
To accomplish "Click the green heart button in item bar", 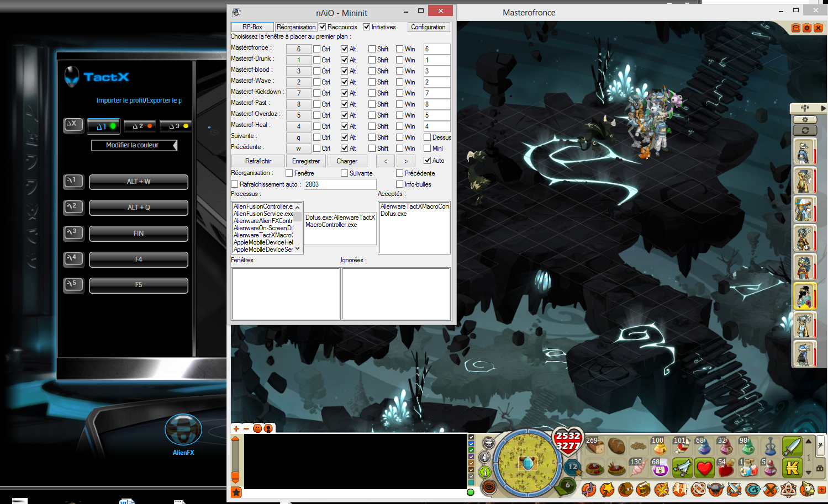I will point(704,468).
